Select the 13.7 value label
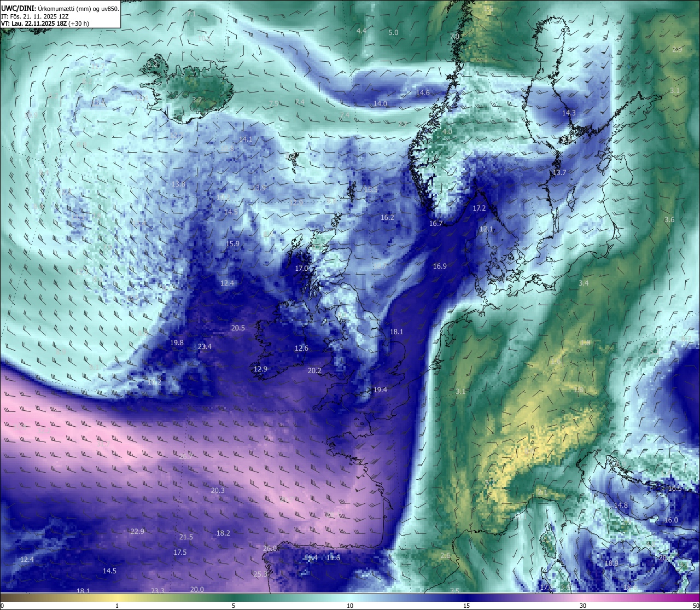The width and height of the screenshot is (700, 610). (559, 173)
